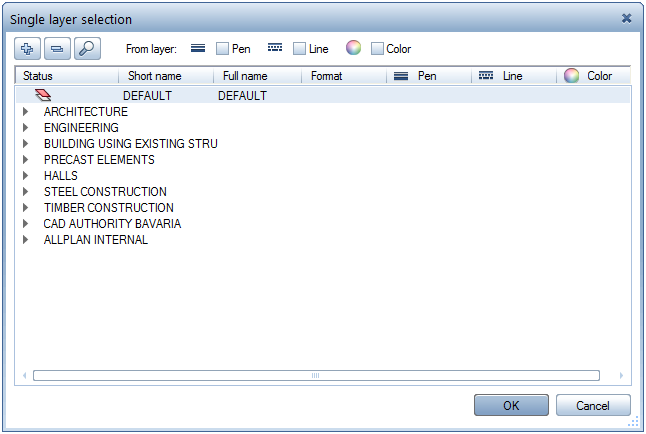Open the find layer magnifier tool

(x=87, y=48)
